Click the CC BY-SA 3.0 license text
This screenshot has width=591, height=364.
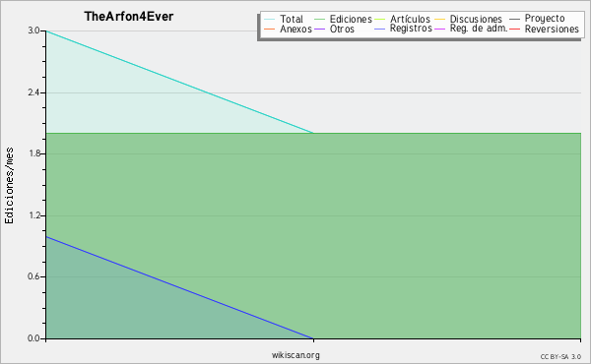click(560, 356)
